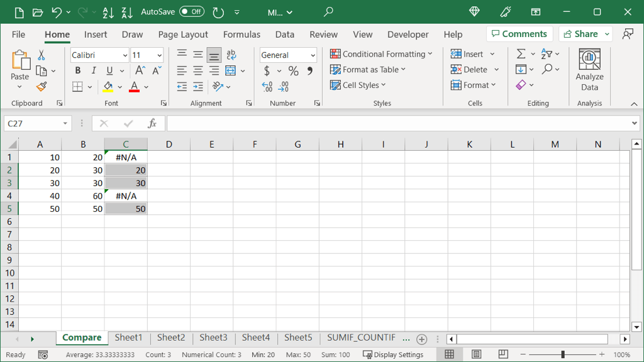Increase font size with larger A
The image size is (644, 362).
(x=140, y=70)
